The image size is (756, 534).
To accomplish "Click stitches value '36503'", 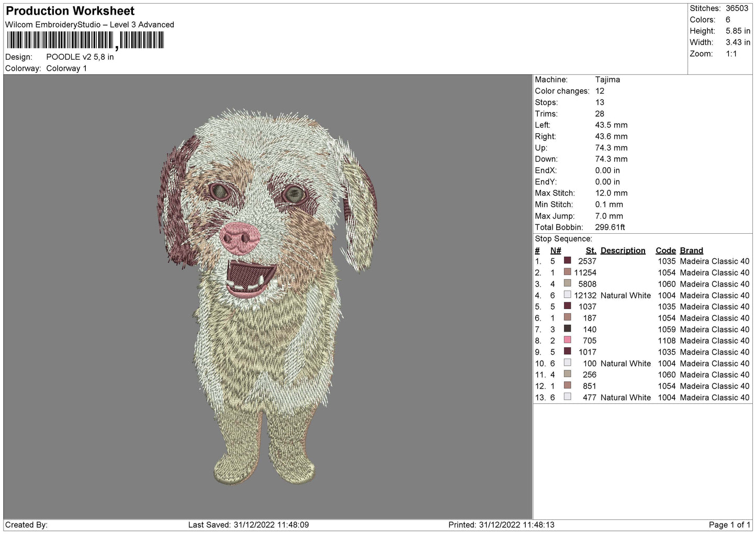I will click(x=737, y=8).
